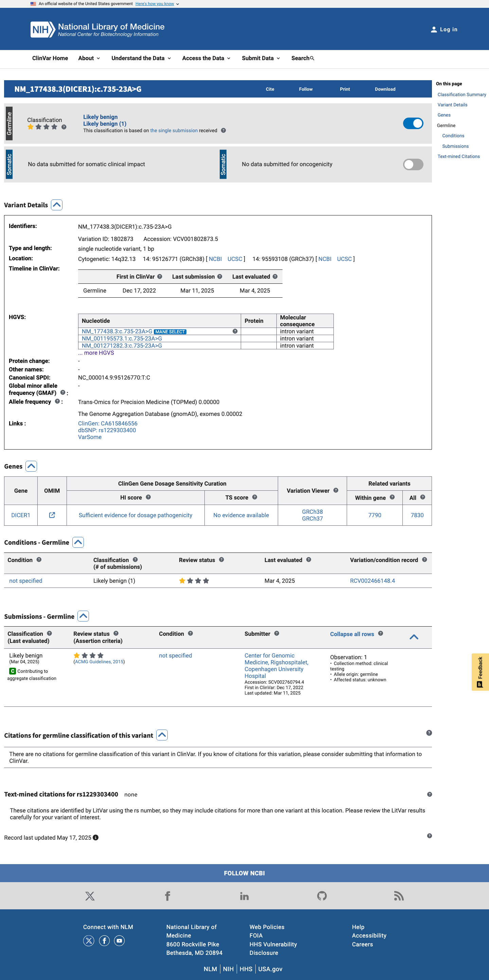The height and width of the screenshot is (980, 489).
Task: Click help icon beside Review status in Conditions
Action: [221, 560]
